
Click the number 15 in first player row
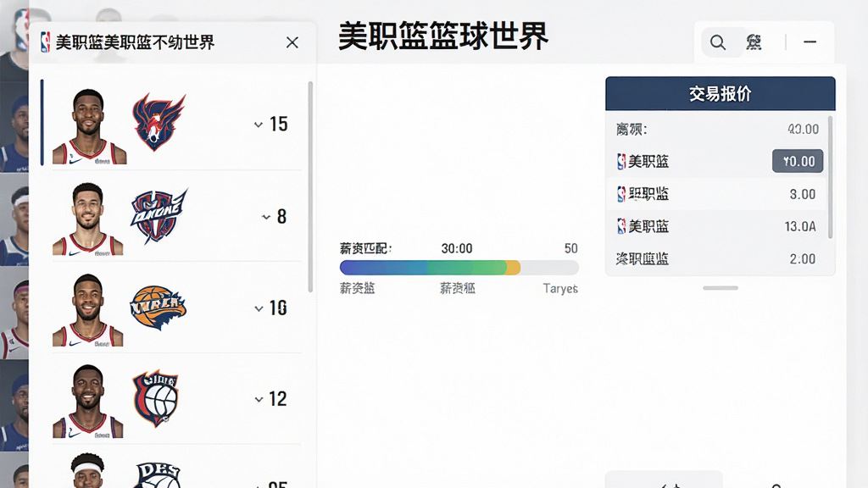coord(278,124)
